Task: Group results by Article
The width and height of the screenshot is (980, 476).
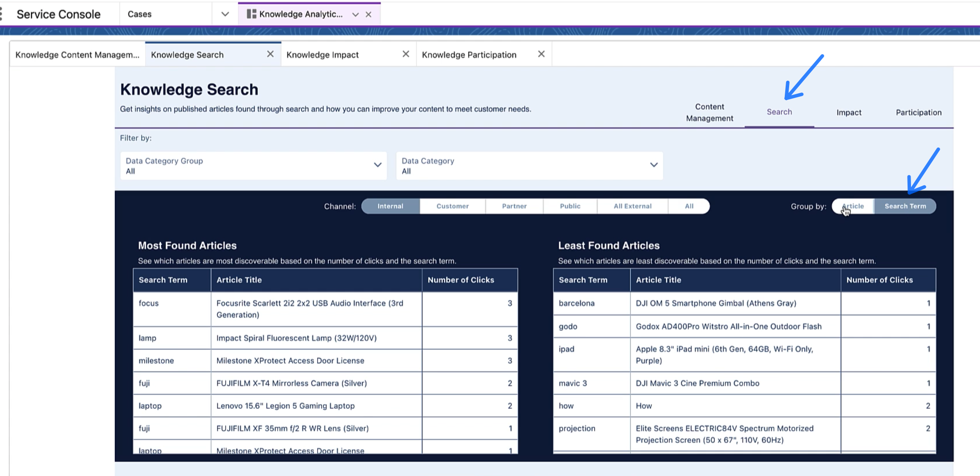Action: point(853,206)
